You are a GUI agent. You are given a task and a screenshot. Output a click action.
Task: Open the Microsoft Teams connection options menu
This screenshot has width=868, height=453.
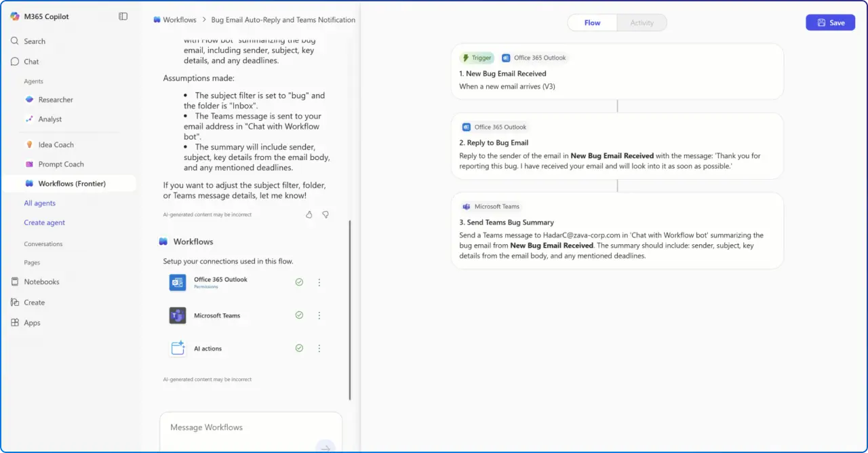point(319,315)
